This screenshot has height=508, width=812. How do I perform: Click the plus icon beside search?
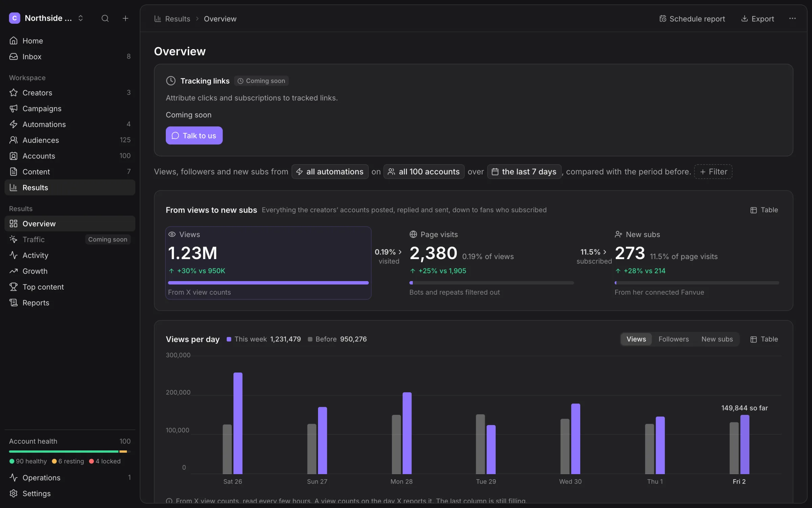(125, 18)
